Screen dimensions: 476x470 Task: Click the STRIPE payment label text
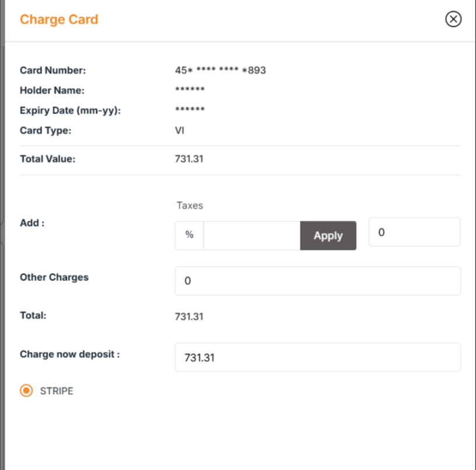pos(57,391)
